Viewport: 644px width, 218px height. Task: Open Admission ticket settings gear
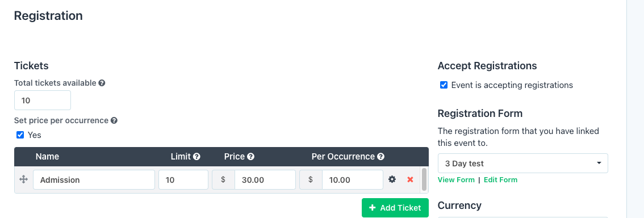coord(392,179)
